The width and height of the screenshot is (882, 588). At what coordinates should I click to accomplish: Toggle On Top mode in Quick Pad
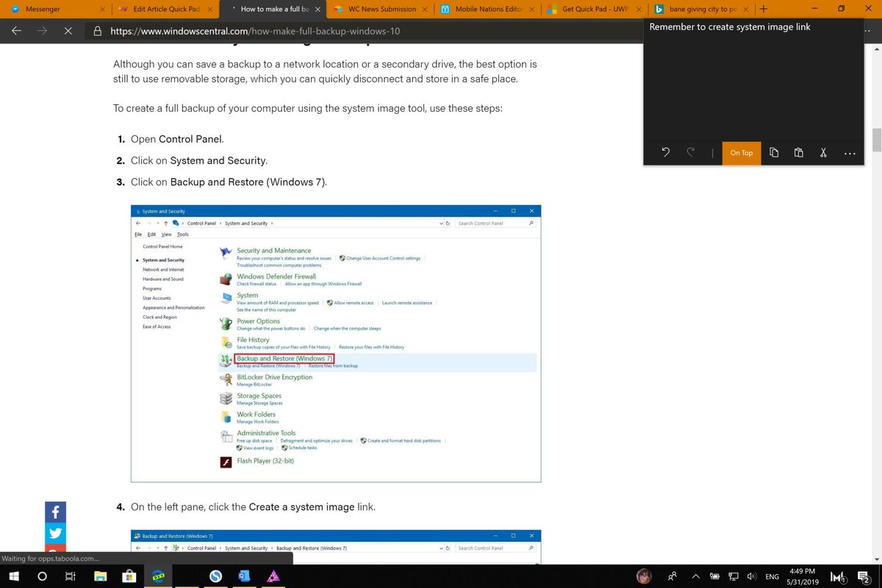(741, 153)
